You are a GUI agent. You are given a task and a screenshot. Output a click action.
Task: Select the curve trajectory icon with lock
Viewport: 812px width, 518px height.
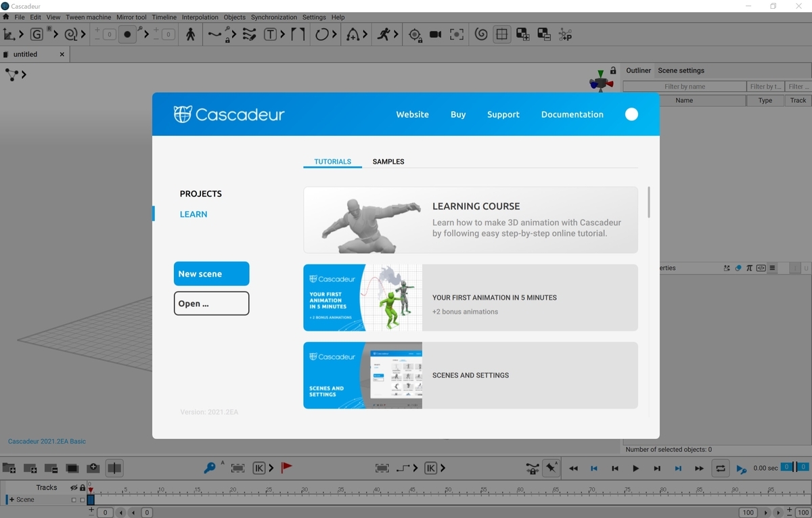215,34
